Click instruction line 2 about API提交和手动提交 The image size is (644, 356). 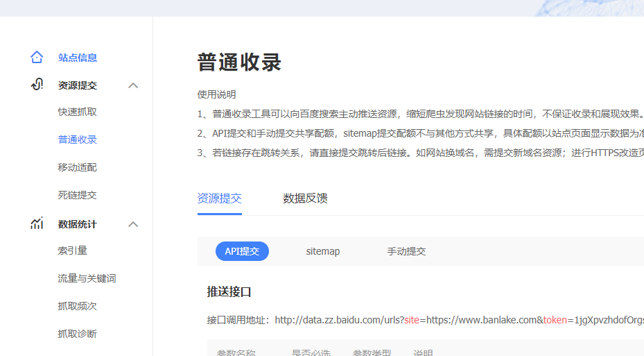pyautogui.click(x=421, y=133)
